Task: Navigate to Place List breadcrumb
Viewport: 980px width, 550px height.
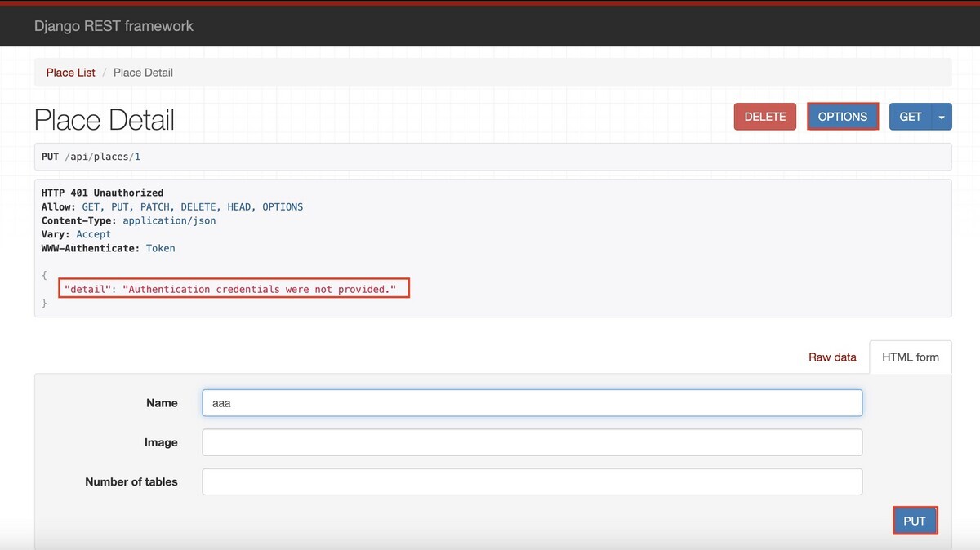Action: pos(70,72)
